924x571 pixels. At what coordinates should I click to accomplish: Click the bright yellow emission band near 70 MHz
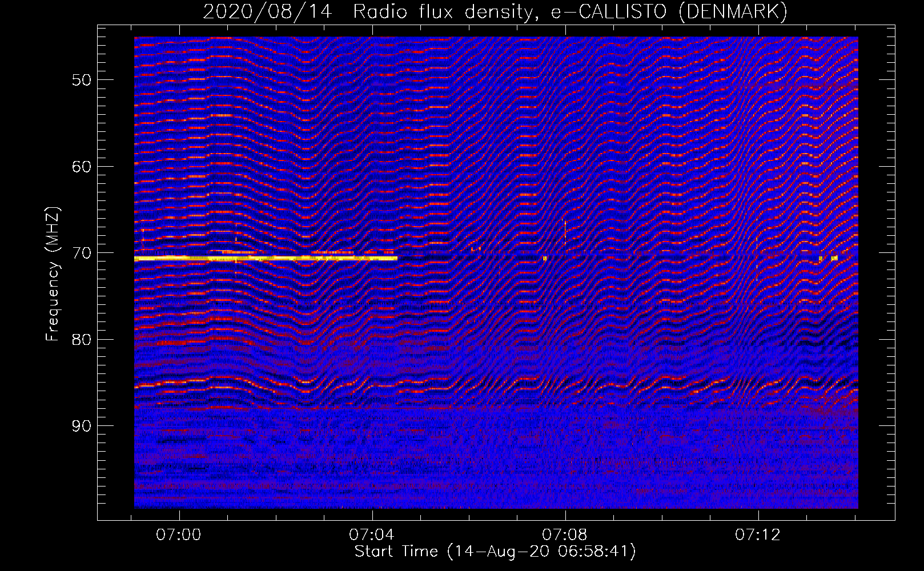266,259
